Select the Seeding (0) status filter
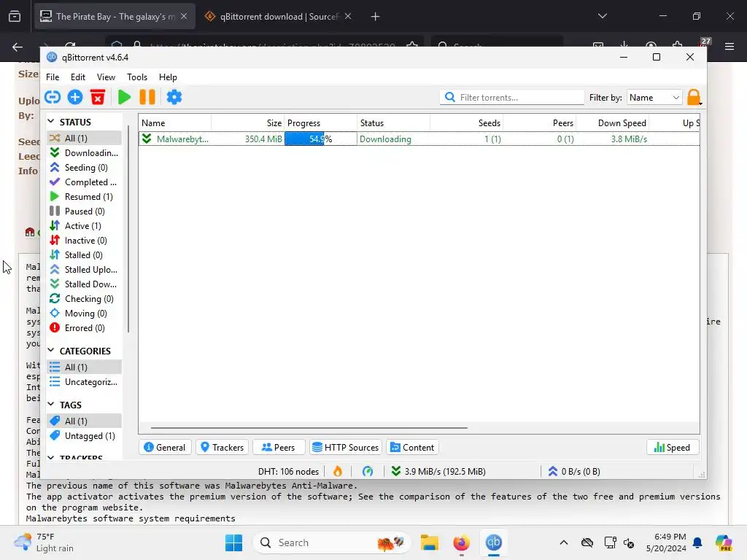The height and width of the screenshot is (560, 747). pos(85,168)
